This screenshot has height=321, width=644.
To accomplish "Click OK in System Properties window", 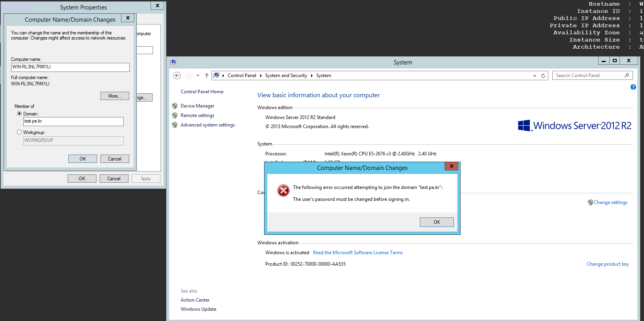I will click(x=82, y=179).
